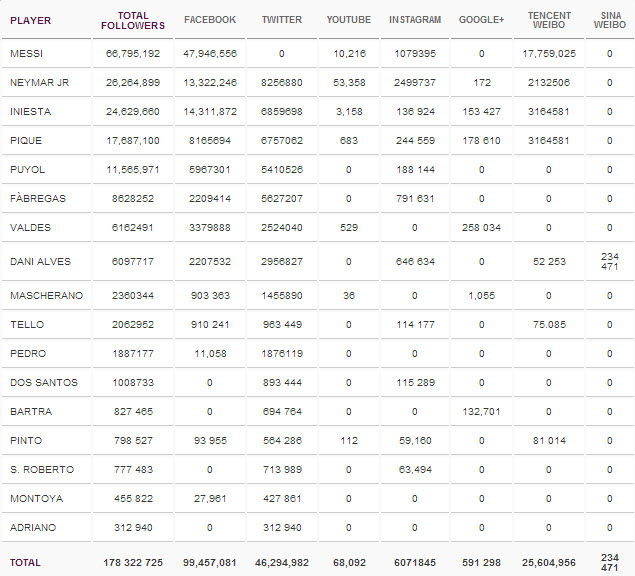Click the FACEBOOK column header
Viewport: 635px width, 576px height.
(x=210, y=20)
